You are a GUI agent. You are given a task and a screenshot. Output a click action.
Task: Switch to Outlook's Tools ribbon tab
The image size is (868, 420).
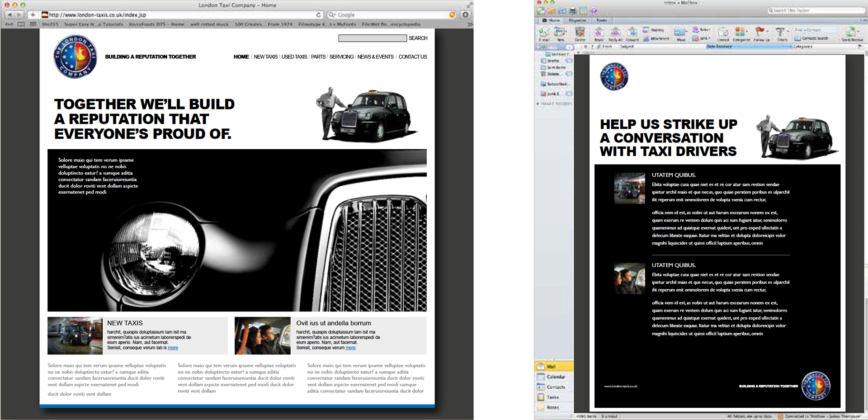click(x=601, y=20)
